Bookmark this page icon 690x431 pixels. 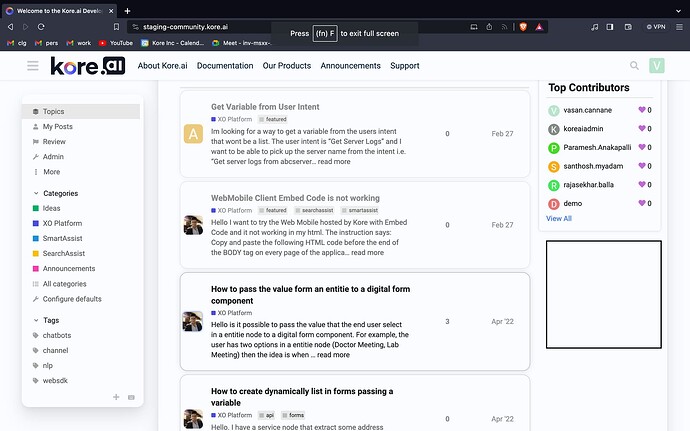click(x=116, y=27)
